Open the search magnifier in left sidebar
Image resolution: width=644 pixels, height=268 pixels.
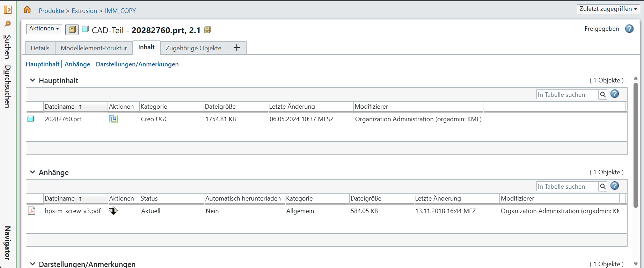(x=7, y=24)
